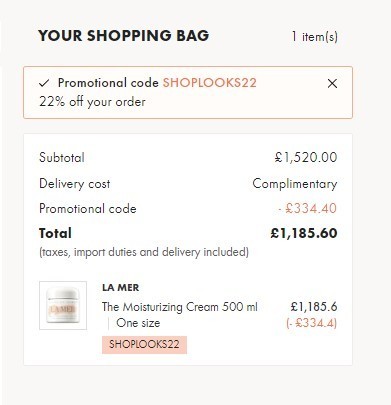The height and width of the screenshot is (405, 391).
Task: Click the product price £1,185.6
Action: point(314,306)
